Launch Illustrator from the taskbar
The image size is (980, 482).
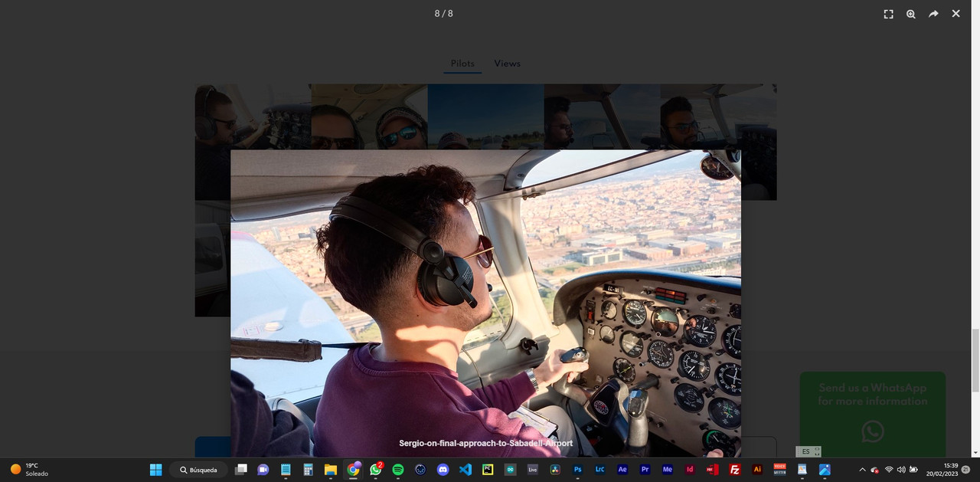click(x=757, y=470)
